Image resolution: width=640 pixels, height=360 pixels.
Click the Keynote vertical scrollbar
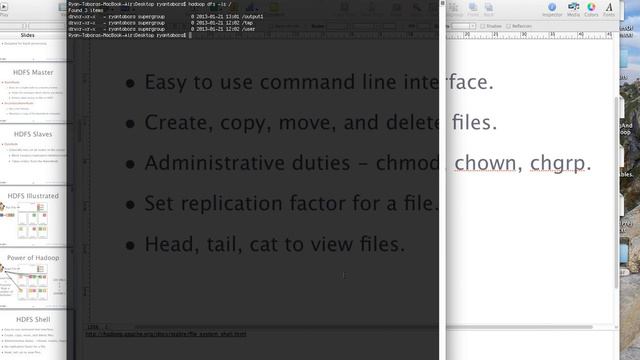pyautogui.click(x=616, y=192)
